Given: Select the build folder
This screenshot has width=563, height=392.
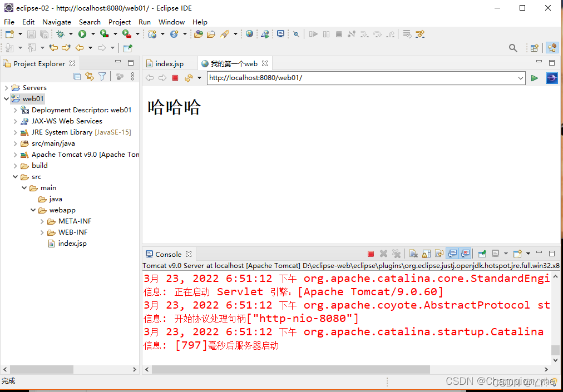Looking at the screenshot, I should coord(39,166).
